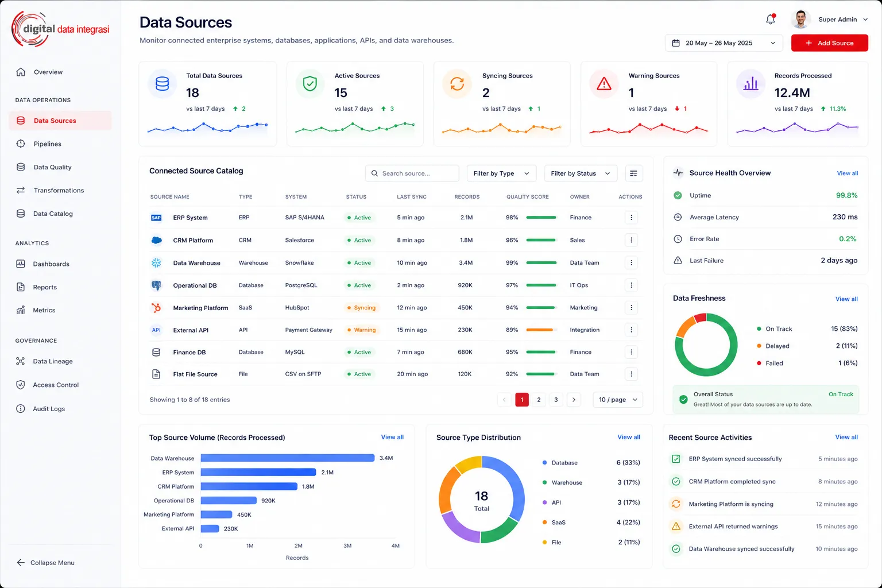Image resolution: width=882 pixels, height=588 pixels.
Task: Click the Syncing status badge
Action: (x=361, y=308)
